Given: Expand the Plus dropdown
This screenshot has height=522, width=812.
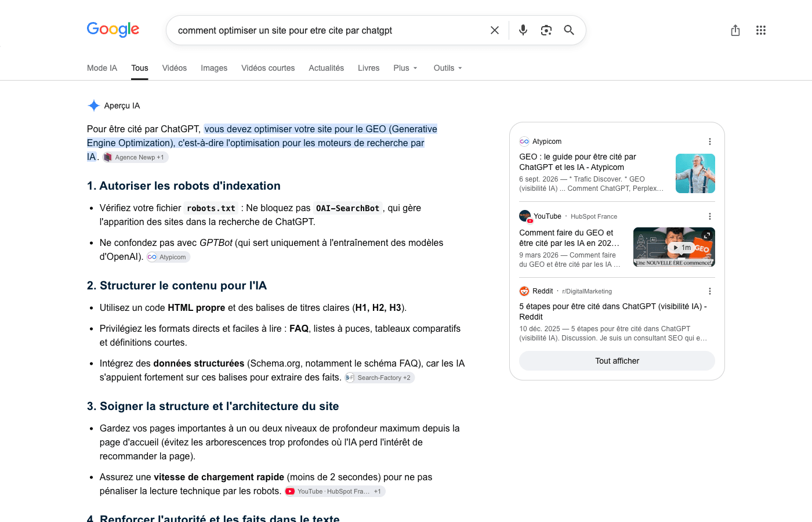Looking at the screenshot, I should click(x=405, y=68).
